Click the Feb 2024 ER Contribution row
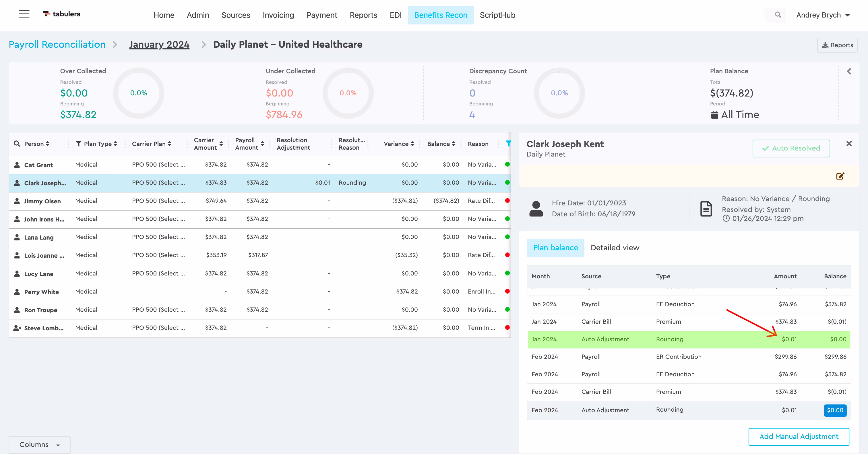 (x=689, y=357)
